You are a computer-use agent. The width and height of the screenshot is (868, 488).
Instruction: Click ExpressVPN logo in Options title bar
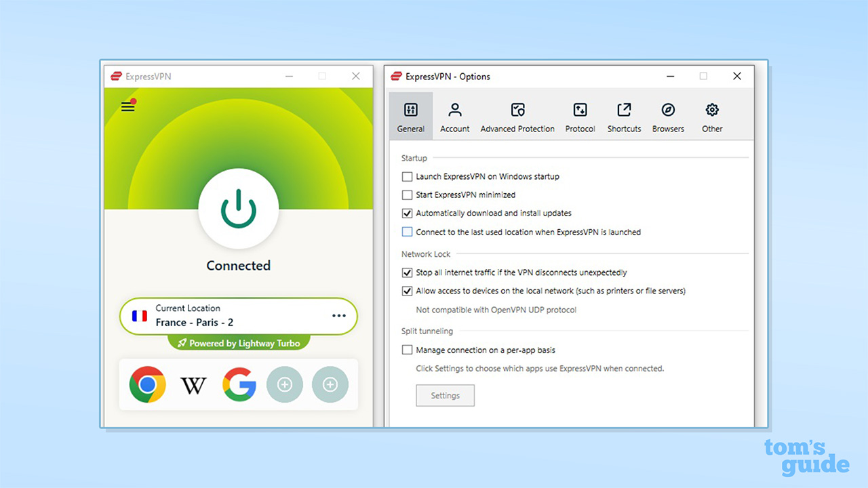(396, 77)
